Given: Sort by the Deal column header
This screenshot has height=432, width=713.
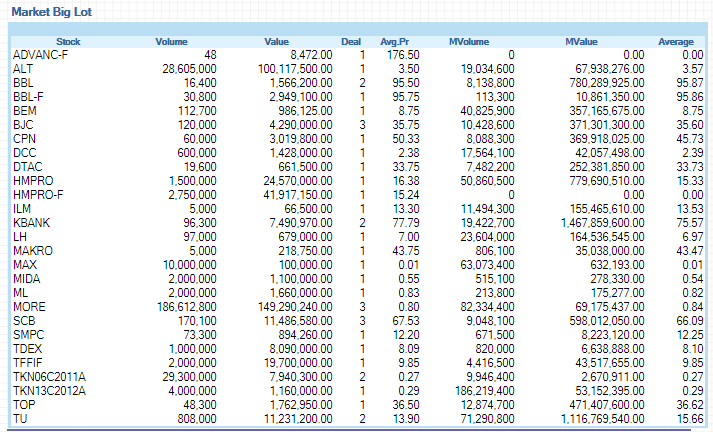Looking at the screenshot, I should [x=351, y=41].
